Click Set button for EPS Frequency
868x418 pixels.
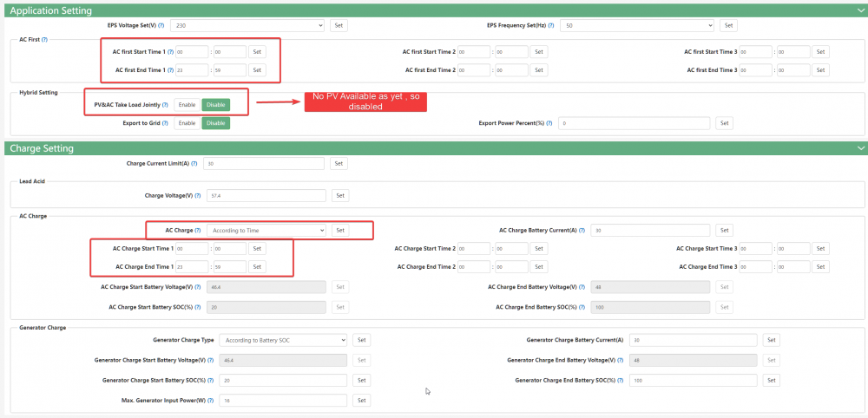[728, 25]
